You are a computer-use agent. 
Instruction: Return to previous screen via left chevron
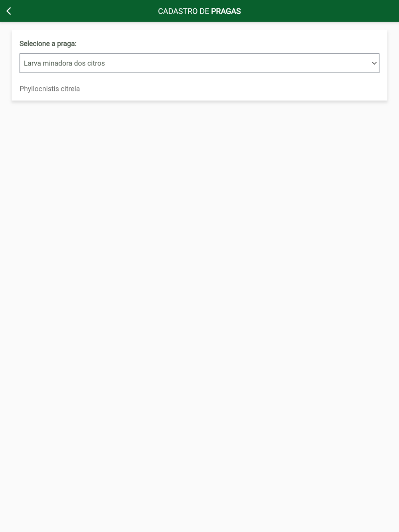coord(9,11)
